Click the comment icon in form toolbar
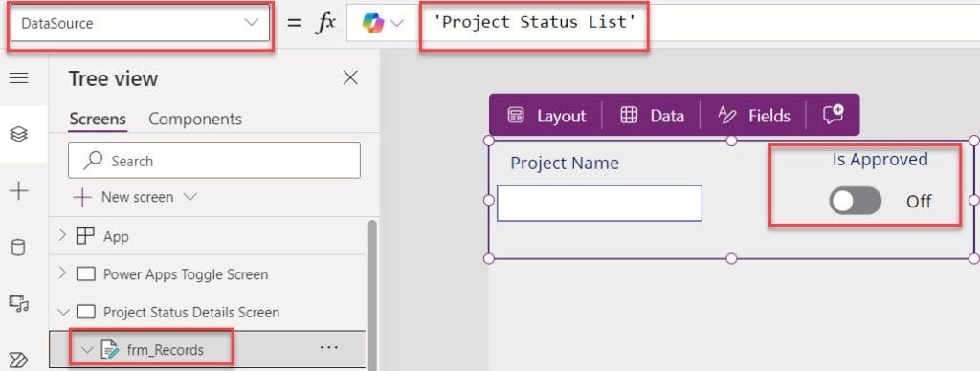 [834, 115]
